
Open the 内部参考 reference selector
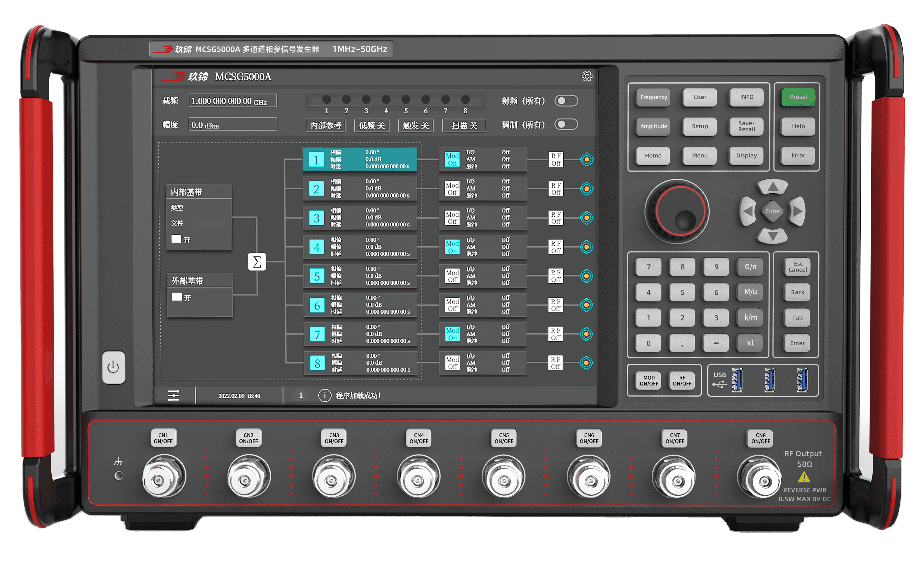325,126
